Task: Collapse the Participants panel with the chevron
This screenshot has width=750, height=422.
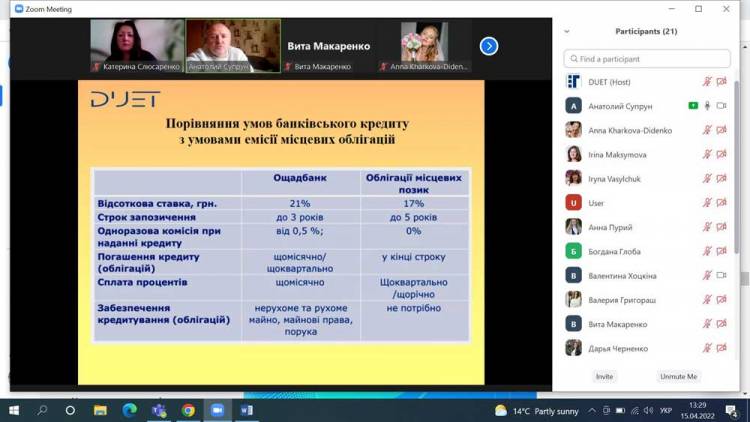Action: [x=567, y=31]
